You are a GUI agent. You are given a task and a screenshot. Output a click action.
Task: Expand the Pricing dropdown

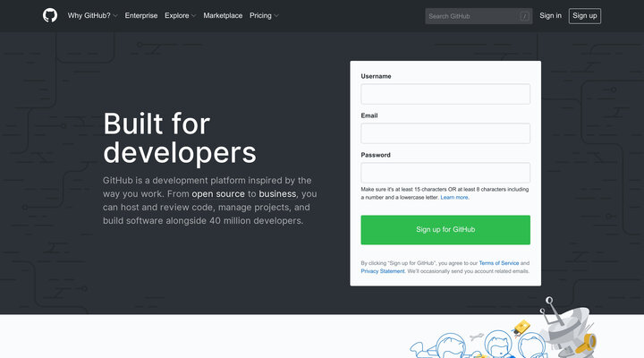(264, 15)
